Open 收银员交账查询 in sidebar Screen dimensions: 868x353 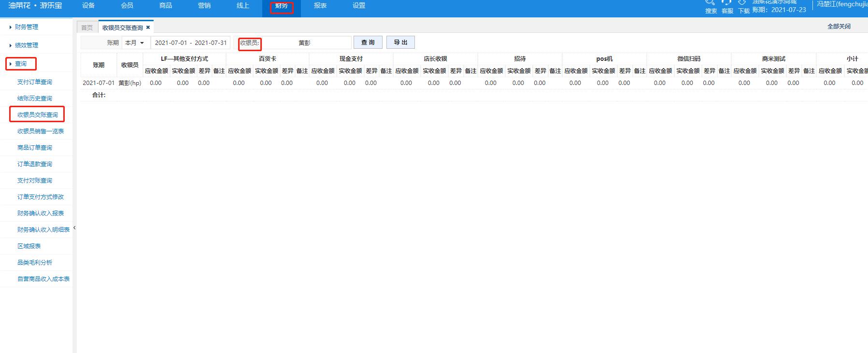point(38,115)
